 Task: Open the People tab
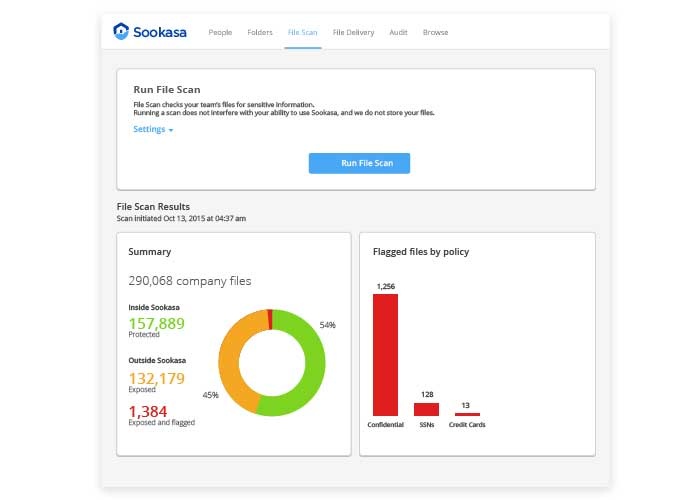click(x=220, y=33)
